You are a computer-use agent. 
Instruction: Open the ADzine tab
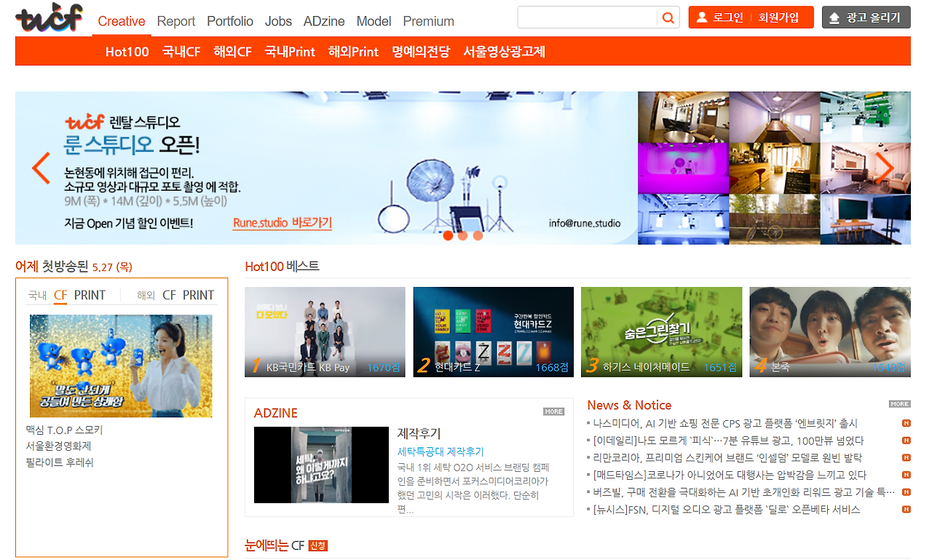point(324,21)
